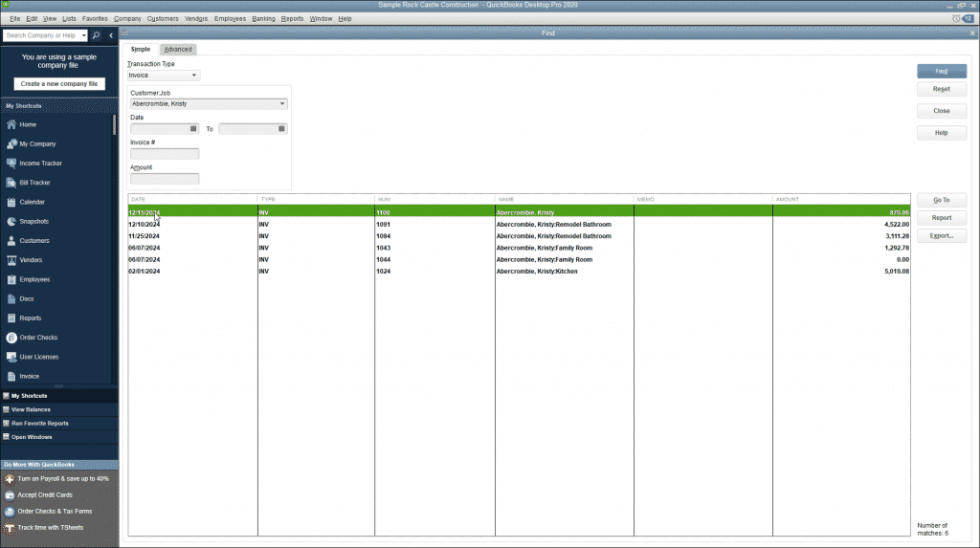Click Accept Credit Cards icon
The width and height of the screenshot is (980, 548).
(x=10, y=494)
